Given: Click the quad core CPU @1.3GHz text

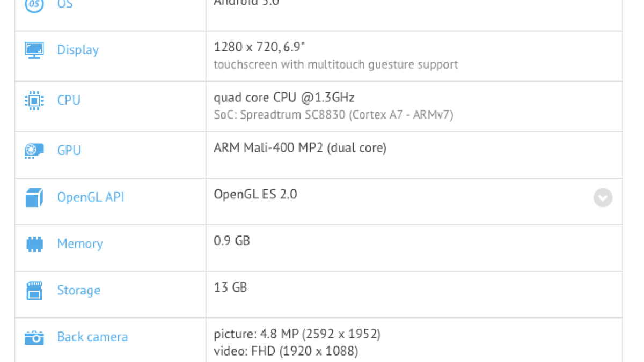Looking at the screenshot, I should (x=284, y=98).
